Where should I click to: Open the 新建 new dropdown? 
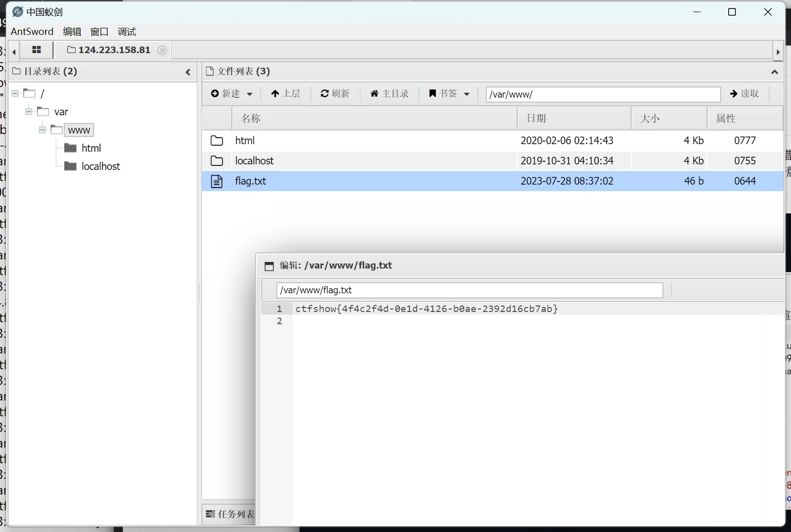pyautogui.click(x=232, y=94)
